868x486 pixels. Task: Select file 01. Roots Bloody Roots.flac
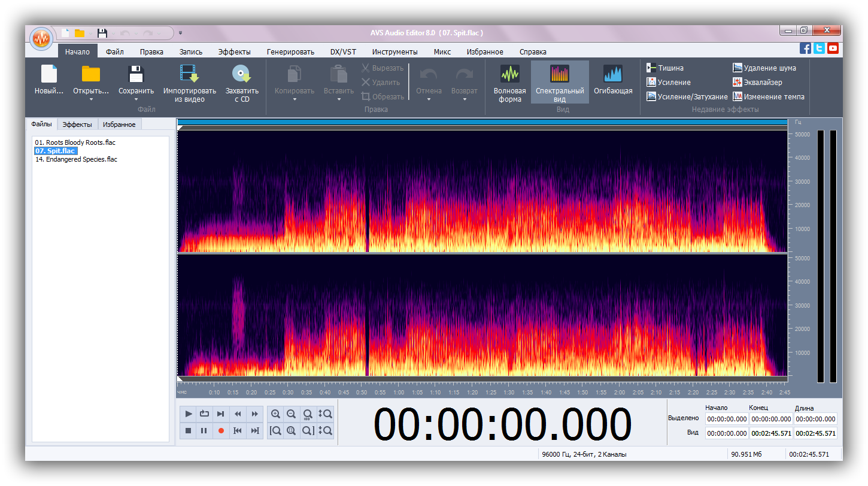click(75, 142)
